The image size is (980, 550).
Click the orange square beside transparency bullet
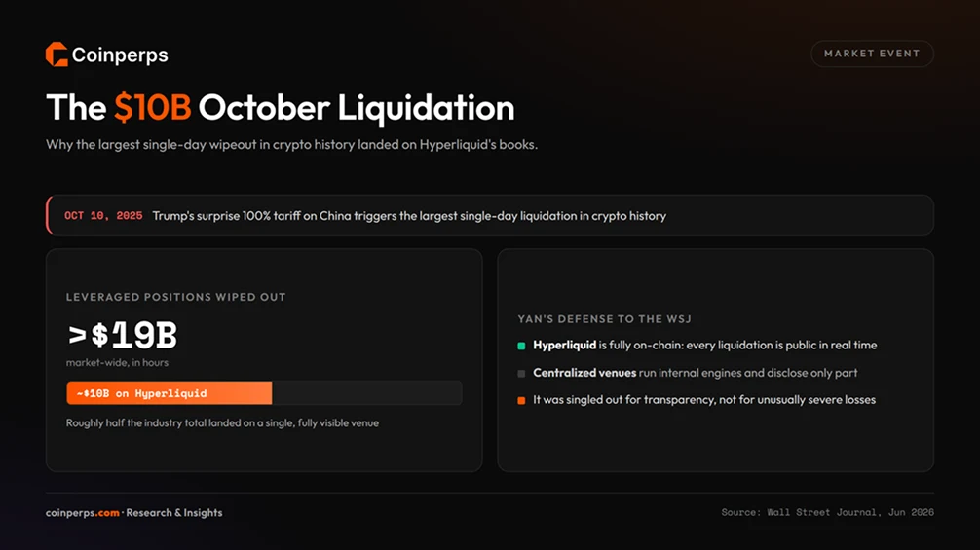tap(521, 400)
